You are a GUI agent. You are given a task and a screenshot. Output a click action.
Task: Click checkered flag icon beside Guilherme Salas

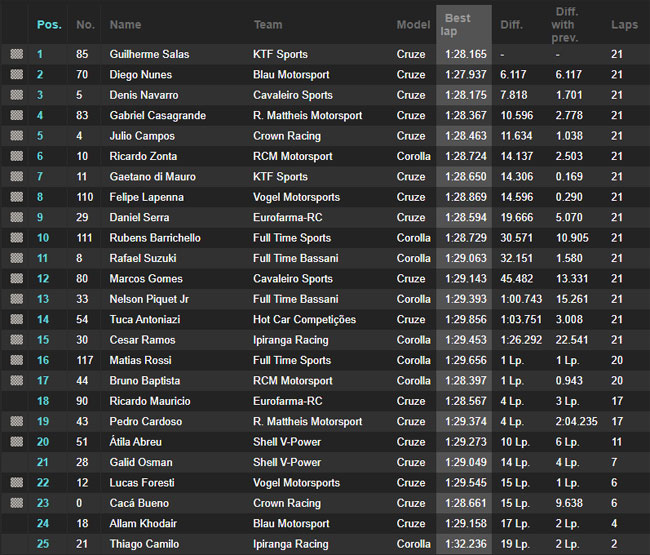pos(17,54)
